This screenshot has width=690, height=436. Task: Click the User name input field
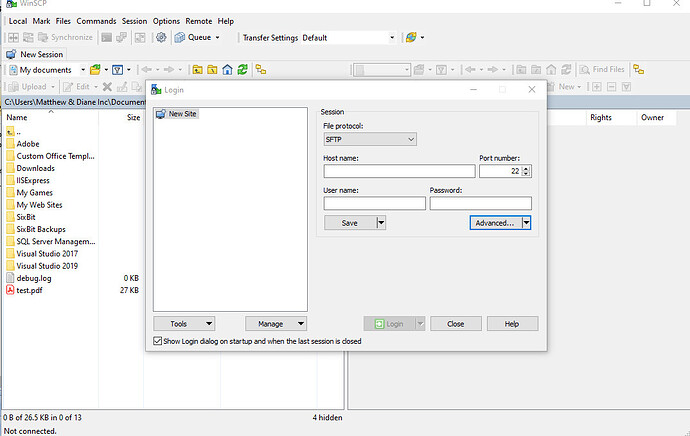click(x=374, y=203)
